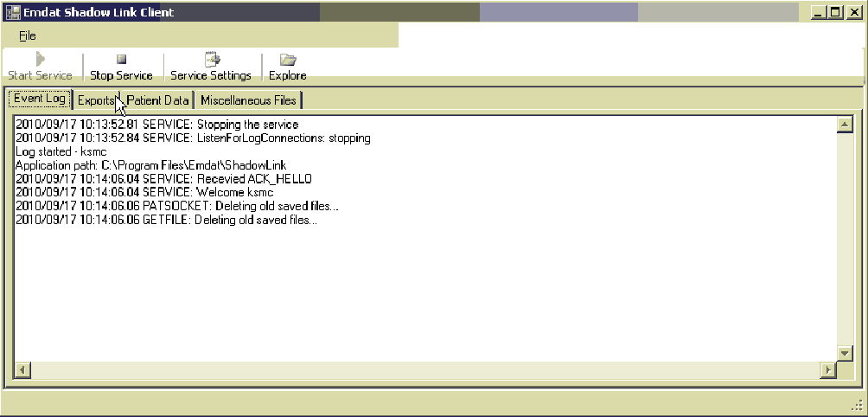Click the log's scroll left arrow
Viewport: 868px width, 417px height.
click(x=22, y=369)
